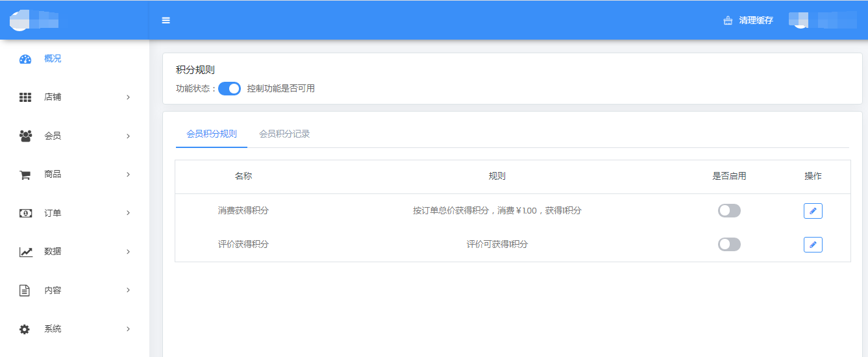Click the 清理缓存 broom icon
This screenshot has width=868, height=357.
point(728,21)
